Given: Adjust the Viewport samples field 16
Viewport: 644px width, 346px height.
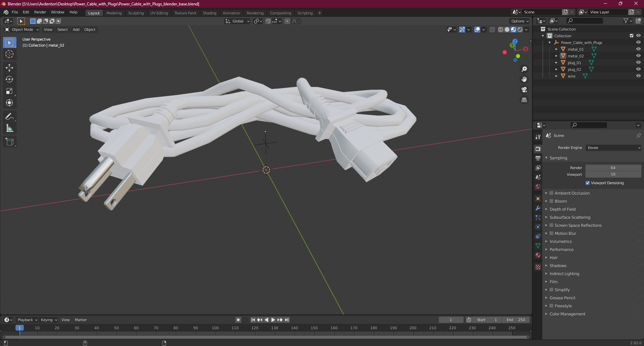Looking at the screenshot, I should point(613,174).
